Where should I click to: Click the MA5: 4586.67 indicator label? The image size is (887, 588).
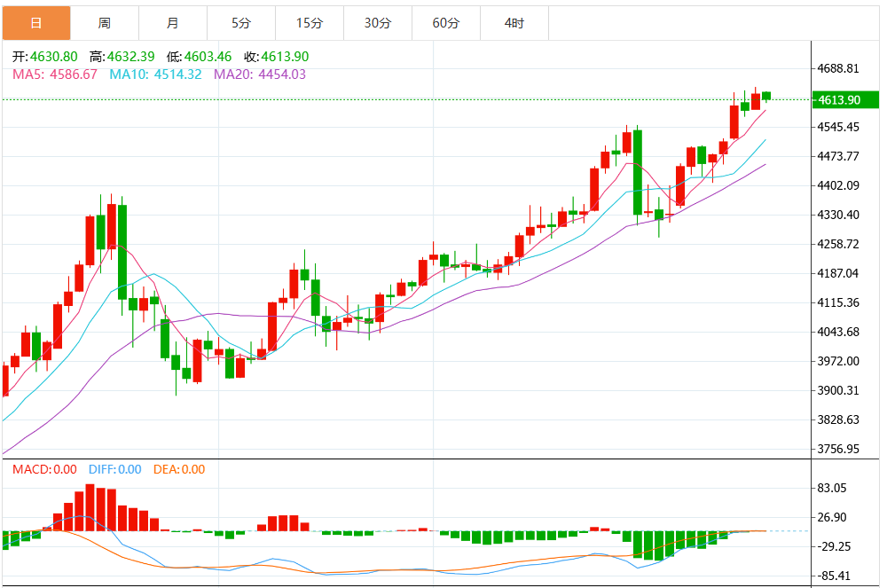[x=55, y=74]
